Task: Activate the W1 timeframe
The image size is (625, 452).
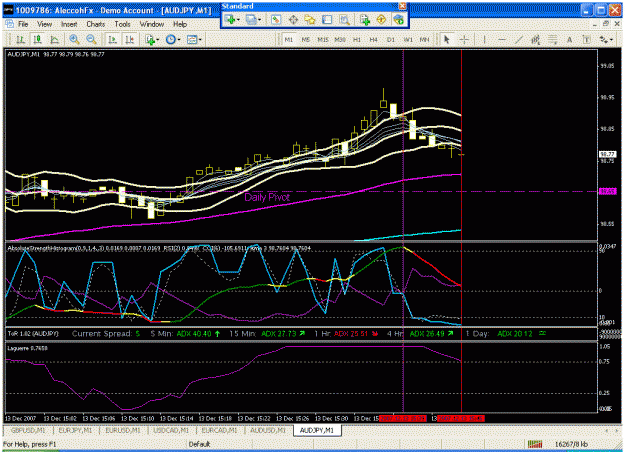Action: pyautogui.click(x=408, y=39)
